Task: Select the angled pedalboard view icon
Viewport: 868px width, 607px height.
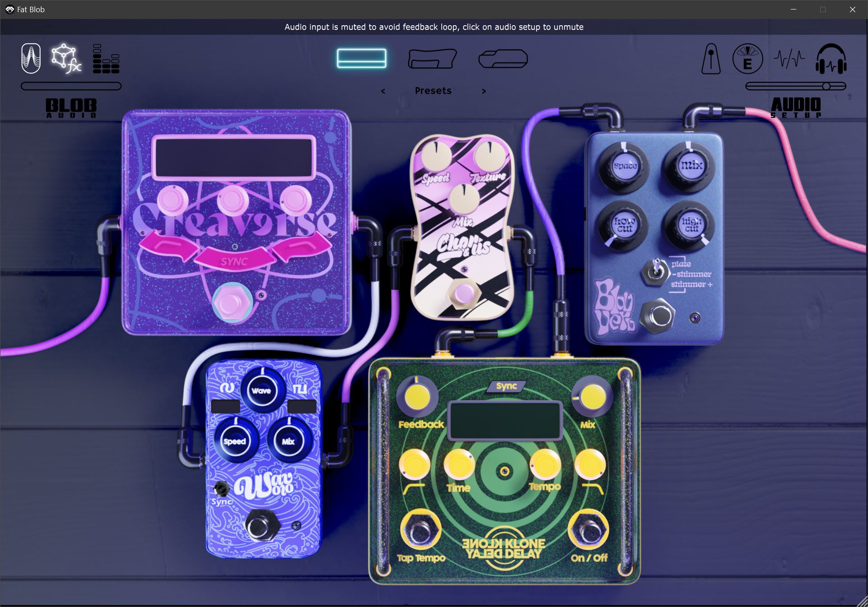Action: 432,59
